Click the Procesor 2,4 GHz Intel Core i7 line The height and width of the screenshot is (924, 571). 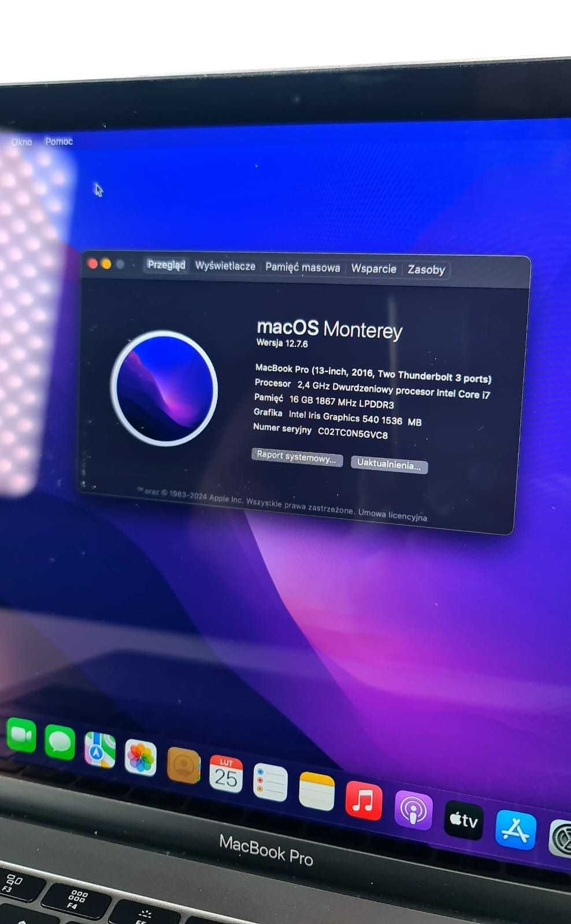372,389
